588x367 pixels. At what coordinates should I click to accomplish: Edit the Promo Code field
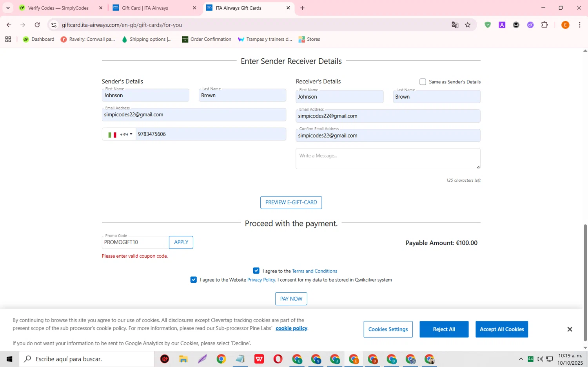coord(135,242)
